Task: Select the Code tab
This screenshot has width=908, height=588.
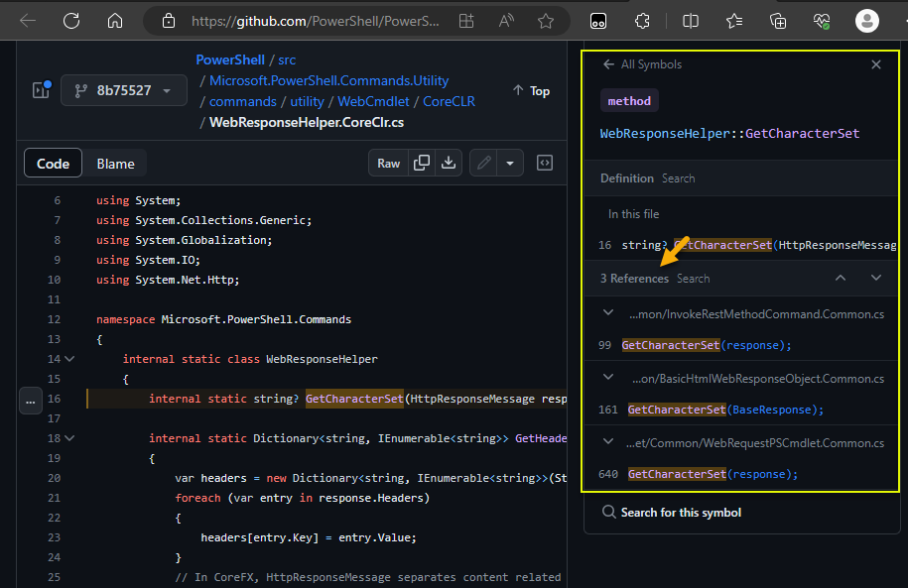Action: (x=54, y=164)
